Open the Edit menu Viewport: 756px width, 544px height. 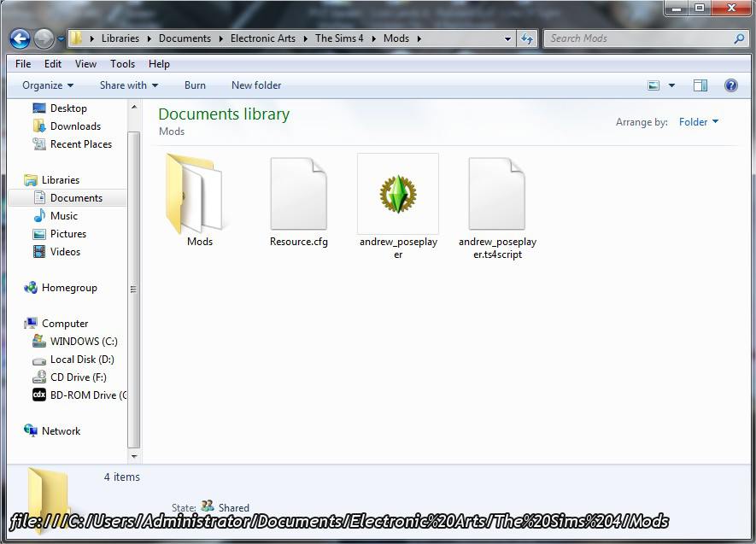53,63
